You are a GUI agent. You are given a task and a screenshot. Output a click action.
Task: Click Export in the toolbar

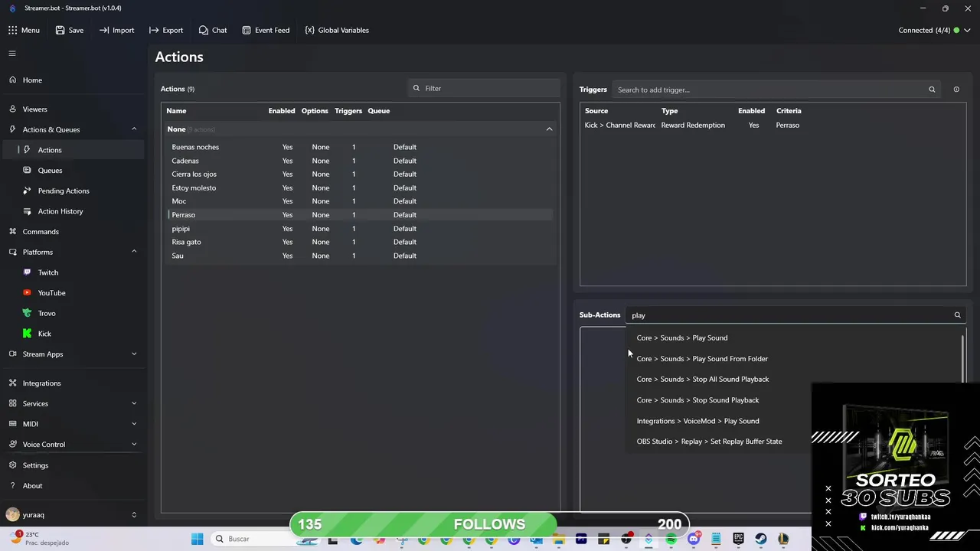166,30
